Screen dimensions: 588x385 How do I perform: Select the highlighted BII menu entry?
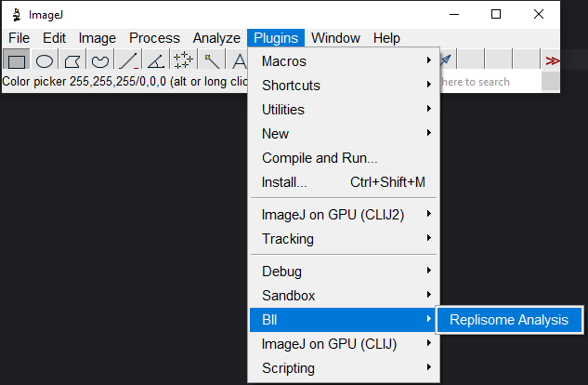coord(344,320)
